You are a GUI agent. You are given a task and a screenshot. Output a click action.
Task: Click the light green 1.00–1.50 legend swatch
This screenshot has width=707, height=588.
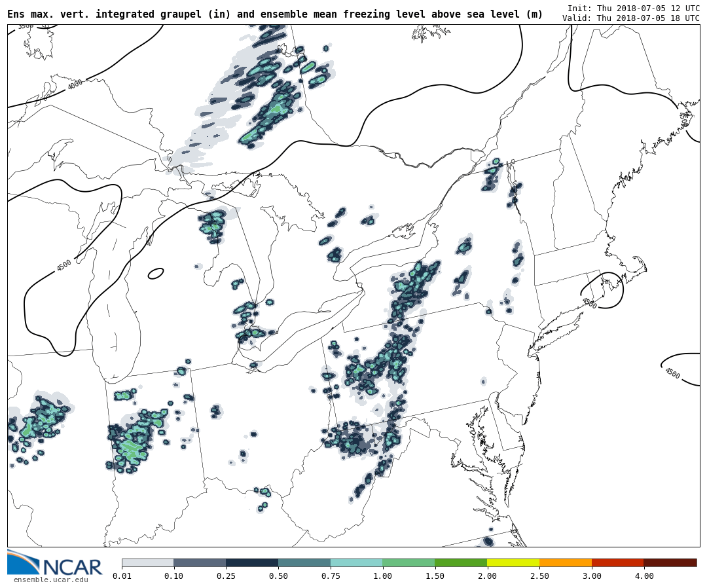coord(409,562)
